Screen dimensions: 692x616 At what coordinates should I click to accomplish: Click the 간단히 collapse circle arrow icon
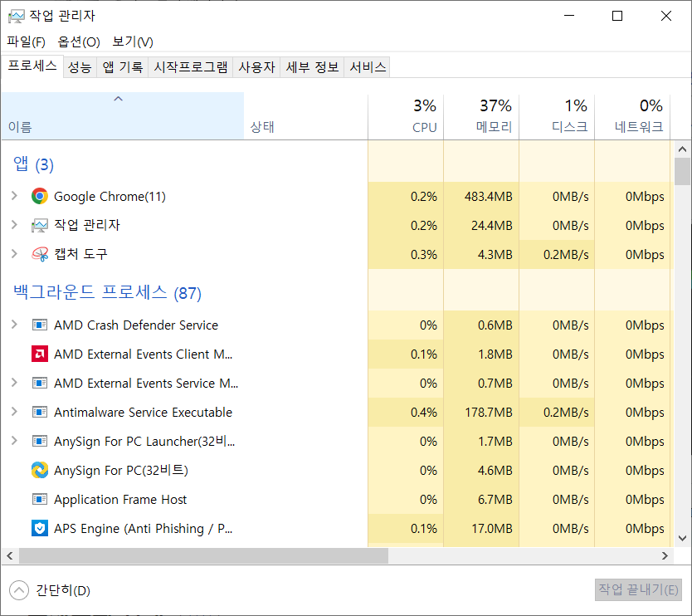(19, 590)
